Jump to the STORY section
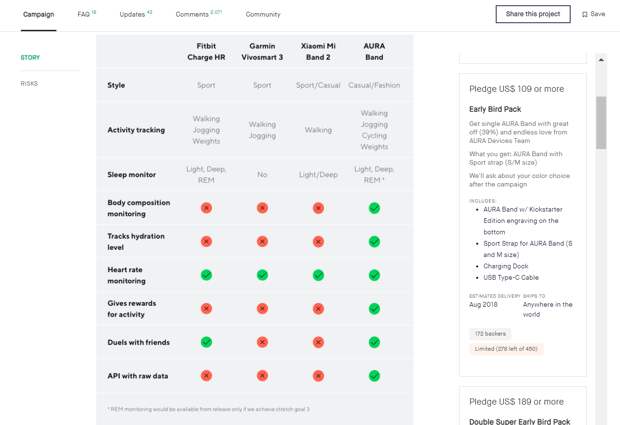The width and height of the screenshot is (620, 425). pos(30,57)
